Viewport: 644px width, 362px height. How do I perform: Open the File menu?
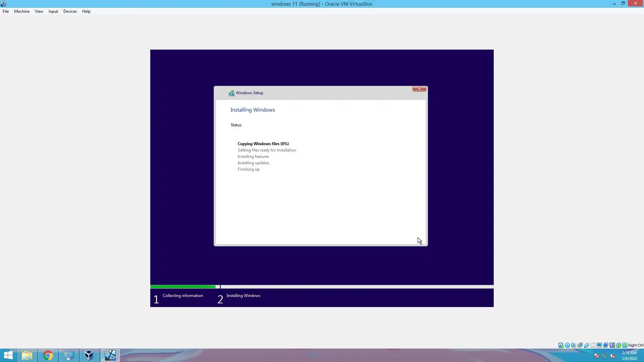(x=6, y=11)
